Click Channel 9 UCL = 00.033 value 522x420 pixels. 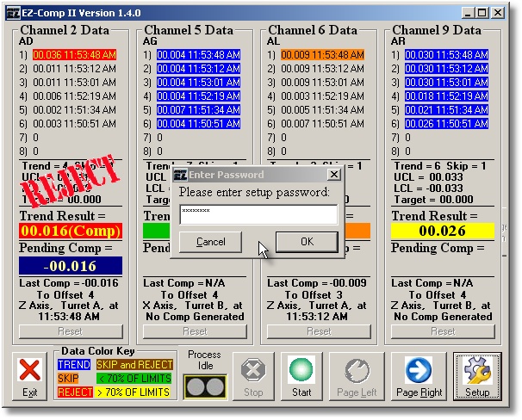tap(428, 177)
